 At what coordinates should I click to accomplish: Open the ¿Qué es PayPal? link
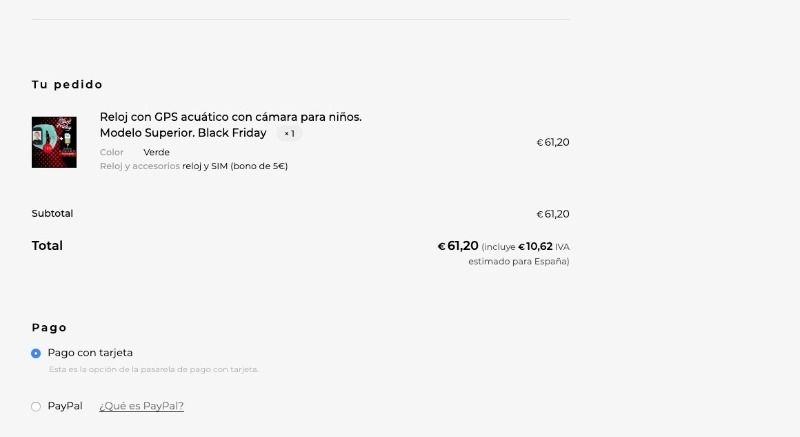point(141,406)
